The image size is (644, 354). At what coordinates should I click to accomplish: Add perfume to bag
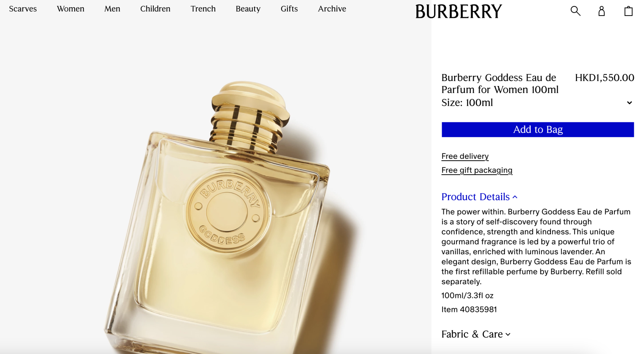[x=538, y=130]
